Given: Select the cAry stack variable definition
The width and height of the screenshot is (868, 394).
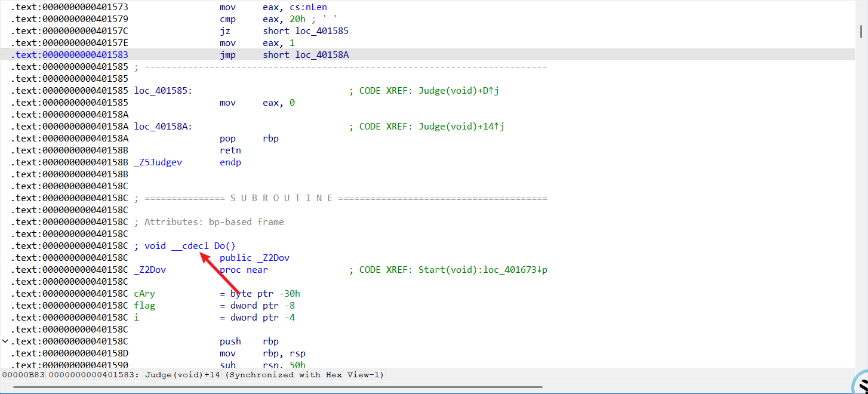Looking at the screenshot, I should click(x=217, y=294).
